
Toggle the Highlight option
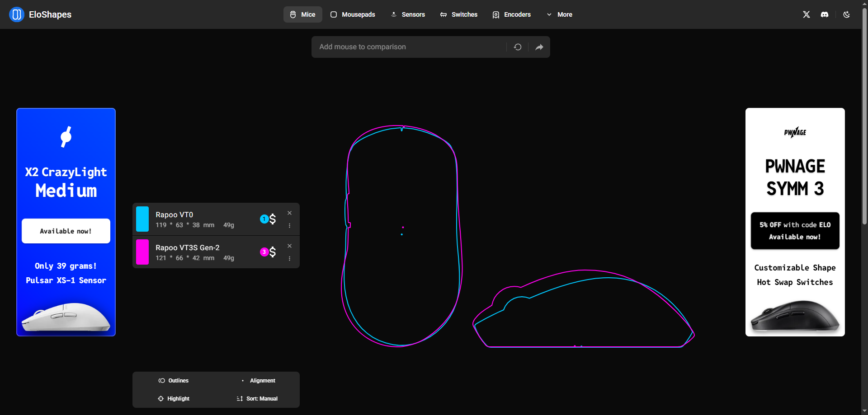coord(174,399)
